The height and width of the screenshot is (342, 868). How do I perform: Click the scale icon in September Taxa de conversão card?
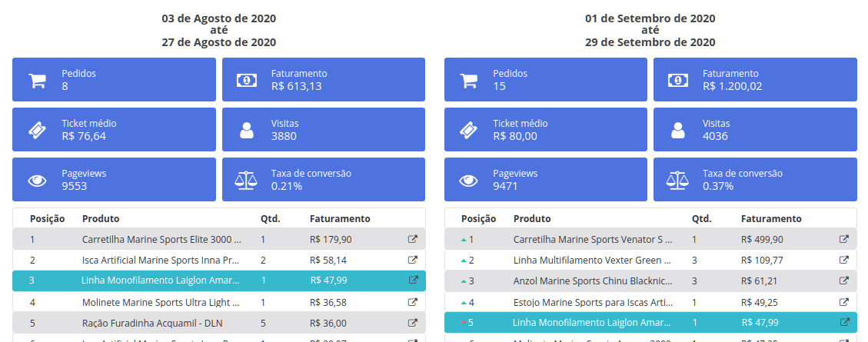677,181
